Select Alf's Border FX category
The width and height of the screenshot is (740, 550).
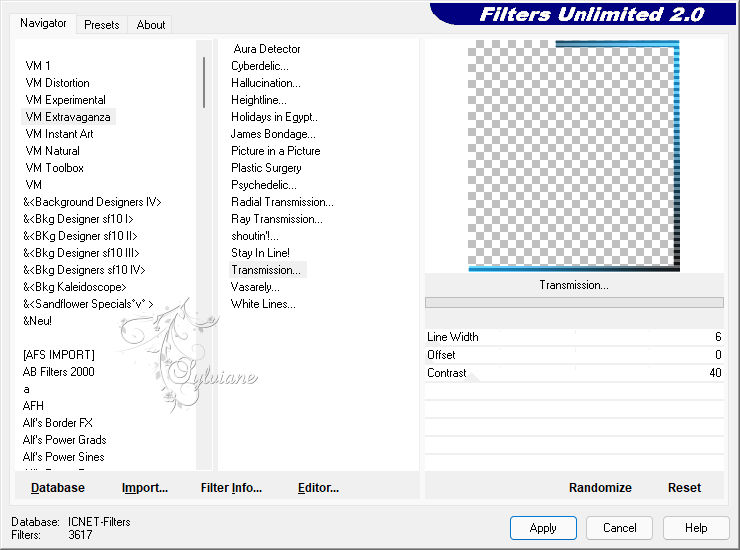[58, 423]
